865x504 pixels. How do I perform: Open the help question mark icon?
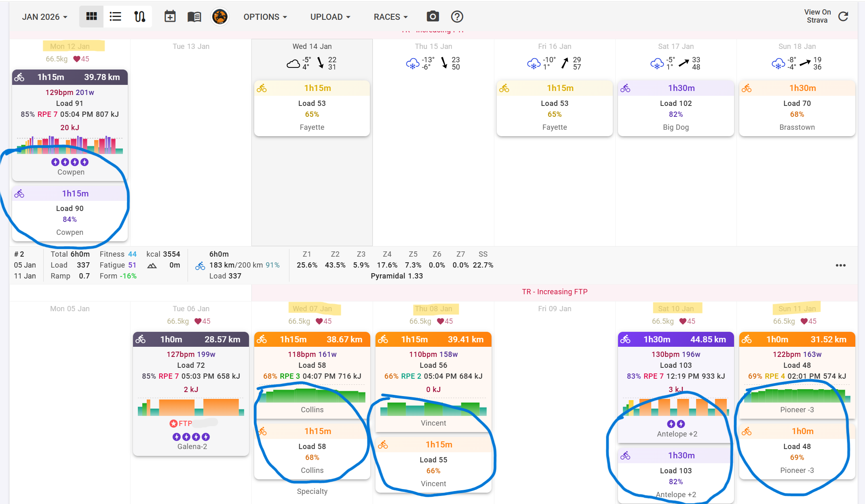(457, 17)
